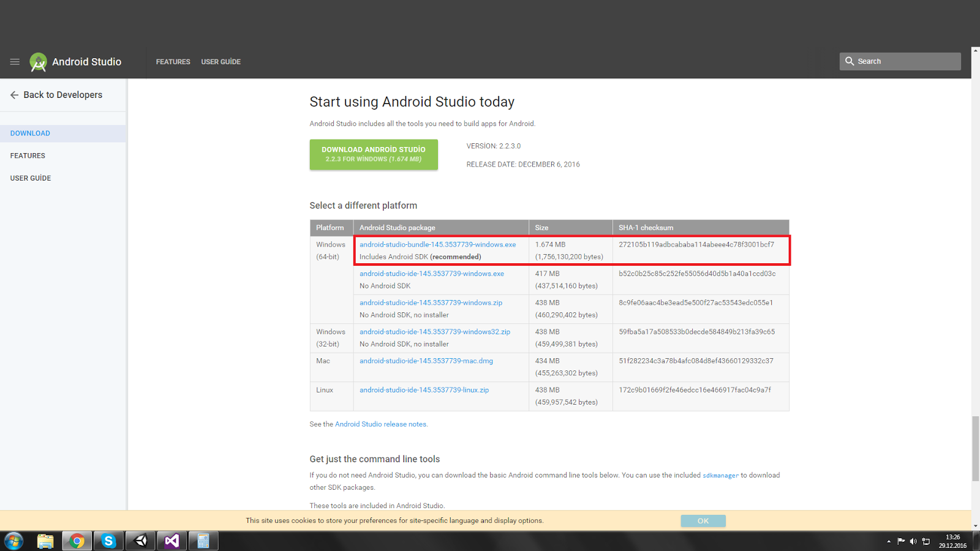Click the network tray icon
The width and height of the screenshot is (980, 551).
(926, 541)
